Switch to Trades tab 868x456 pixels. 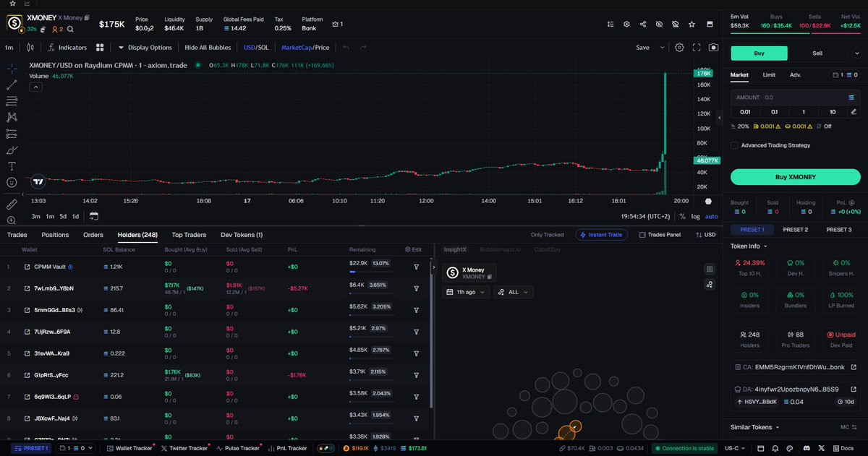tap(17, 235)
